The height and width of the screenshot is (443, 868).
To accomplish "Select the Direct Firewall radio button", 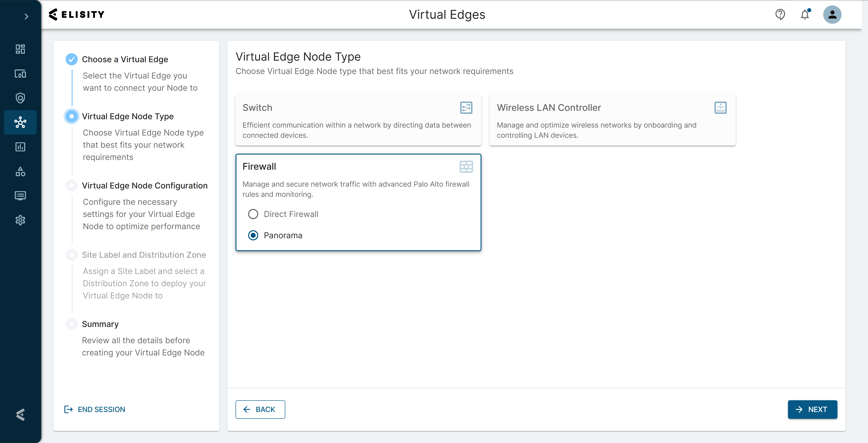I will point(253,214).
